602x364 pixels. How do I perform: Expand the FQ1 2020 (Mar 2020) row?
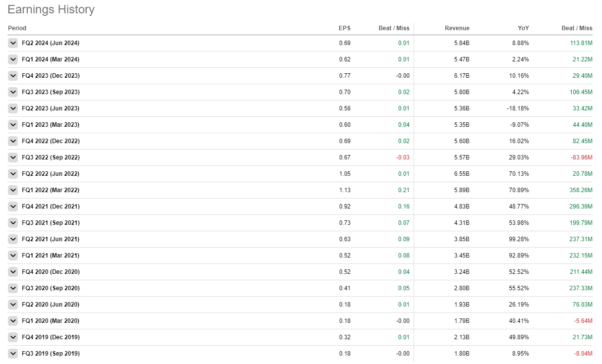click(x=13, y=321)
